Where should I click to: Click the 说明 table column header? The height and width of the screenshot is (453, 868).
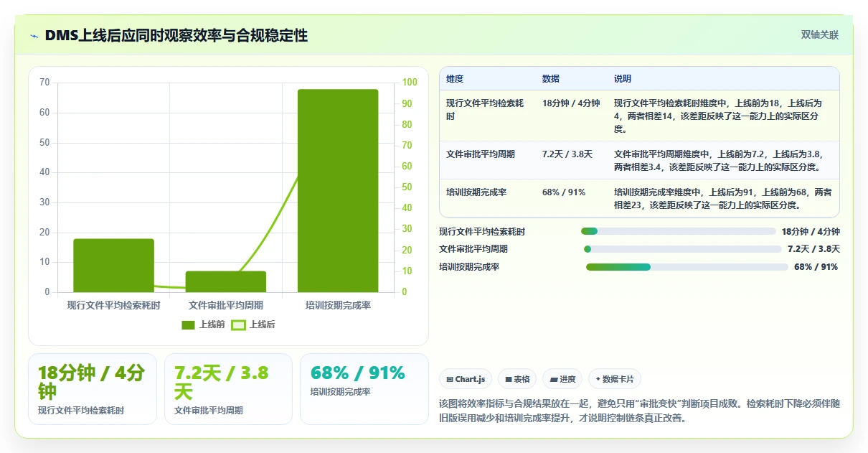[x=623, y=79]
